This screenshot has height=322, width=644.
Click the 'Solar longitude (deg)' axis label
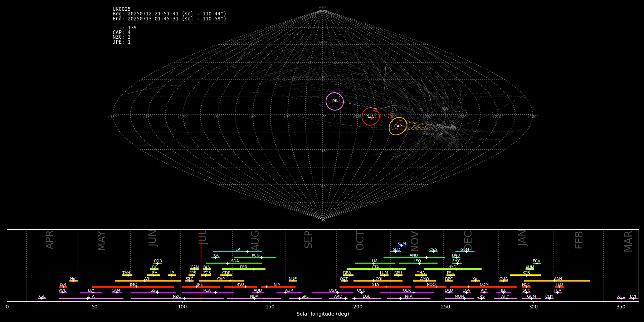pyautogui.click(x=323, y=314)
